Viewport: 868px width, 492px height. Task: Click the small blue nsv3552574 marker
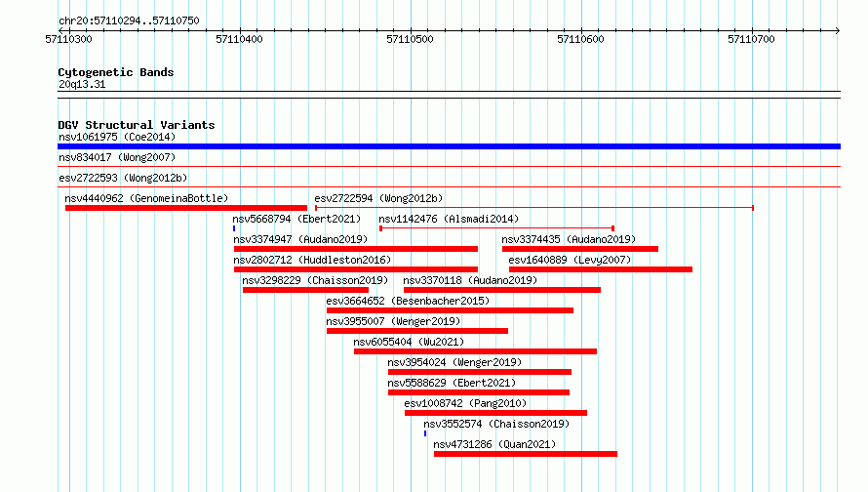[425, 433]
